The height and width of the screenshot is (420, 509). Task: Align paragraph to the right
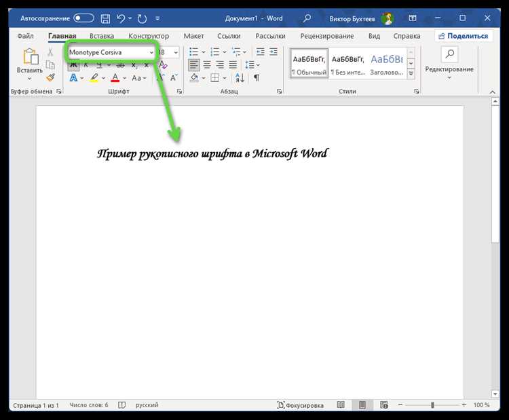point(220,65)
